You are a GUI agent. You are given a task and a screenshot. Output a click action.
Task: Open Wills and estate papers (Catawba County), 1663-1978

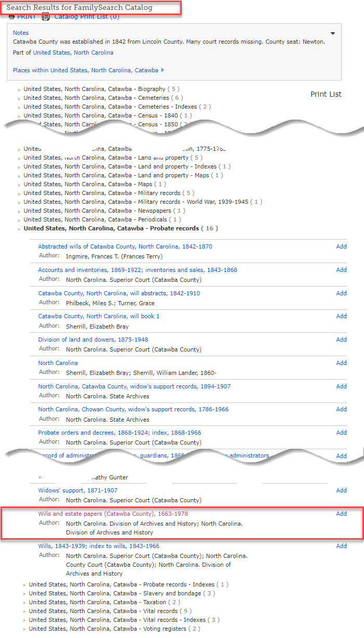point(113,514)
